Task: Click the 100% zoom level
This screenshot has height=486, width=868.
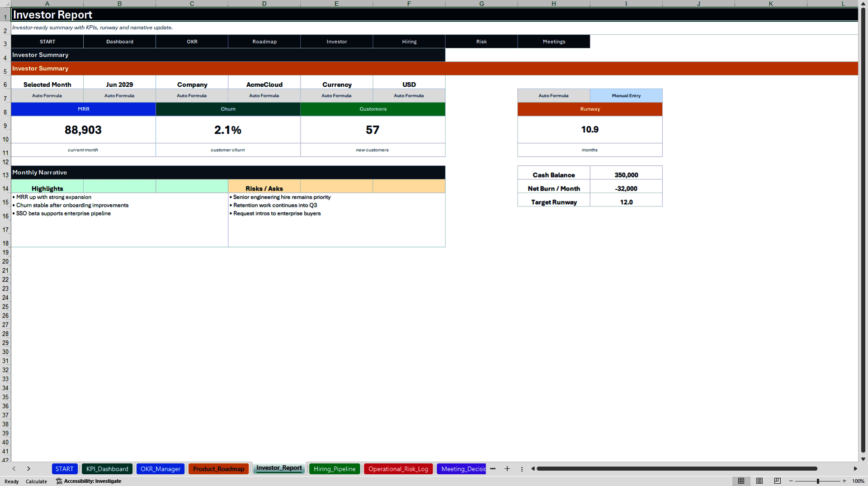Action: tap(858, 481)
